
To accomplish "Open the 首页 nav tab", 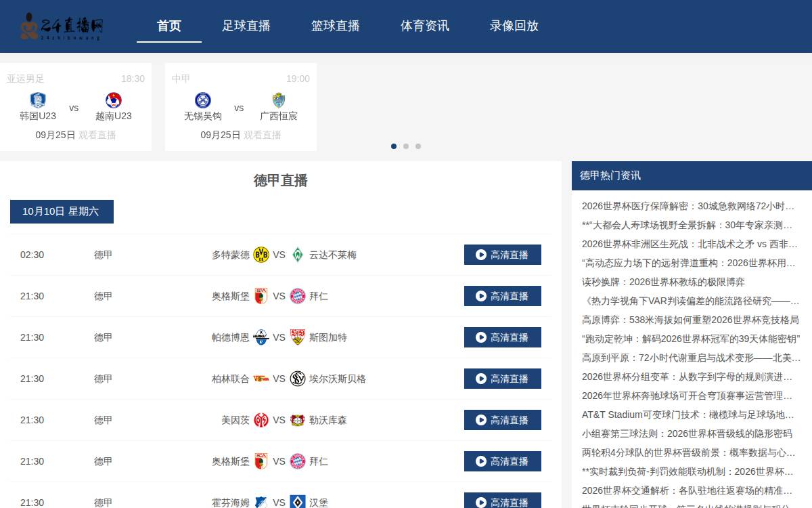I will (169, 26).
